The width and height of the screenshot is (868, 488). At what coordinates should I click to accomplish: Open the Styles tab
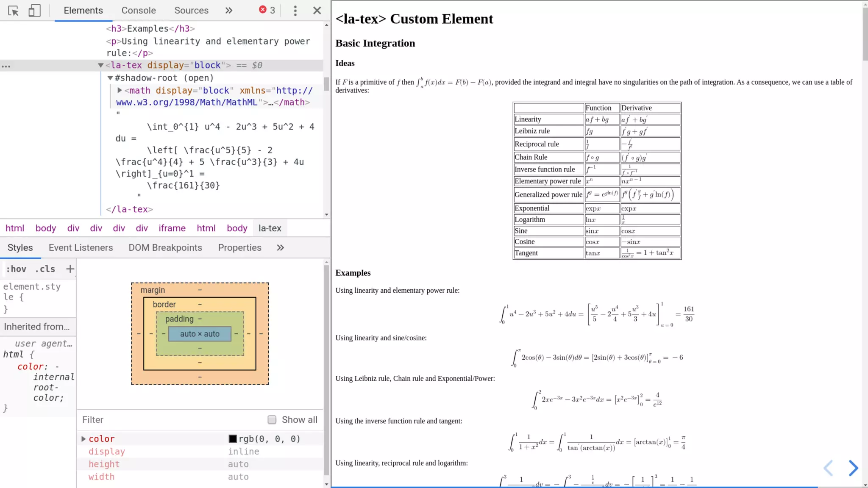click(x=20, y=248)
